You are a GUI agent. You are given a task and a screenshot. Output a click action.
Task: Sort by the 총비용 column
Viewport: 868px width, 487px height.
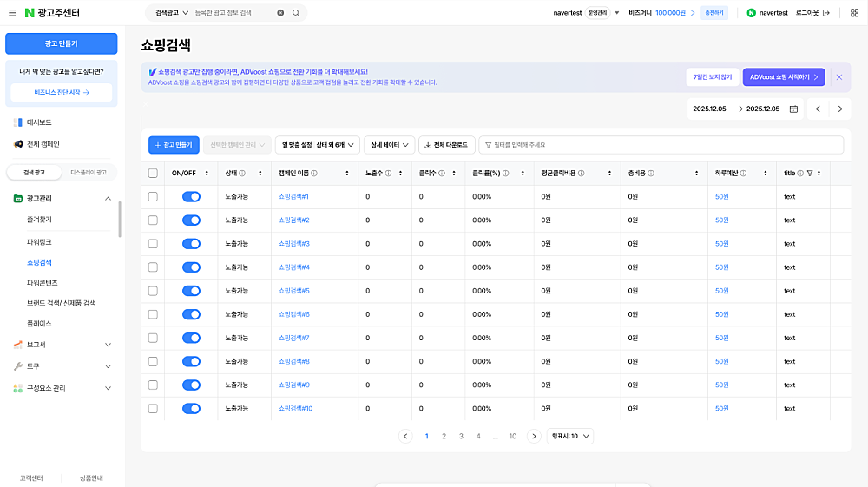[x=696, y=174]
